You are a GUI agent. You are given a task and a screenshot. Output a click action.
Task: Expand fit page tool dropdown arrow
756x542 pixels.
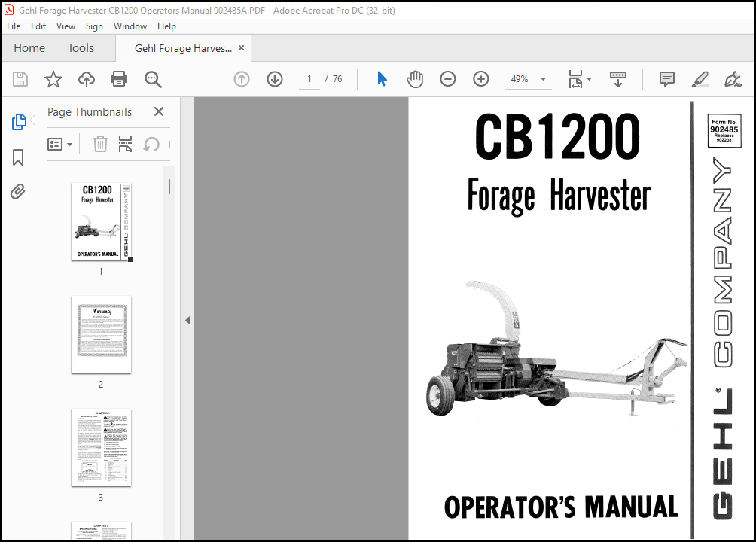point(589,79)
